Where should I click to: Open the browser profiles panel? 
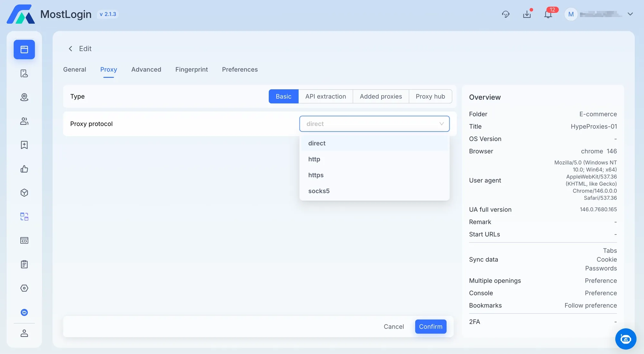pyautogui.click(x=24, y=50)
